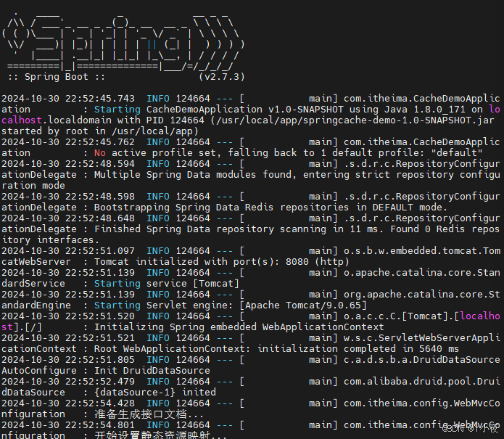Select "CacheDemoApplication v1.0-SNAPSHOT" text
The width and height of the screenshot is (504, 439).
pos(245,110)
